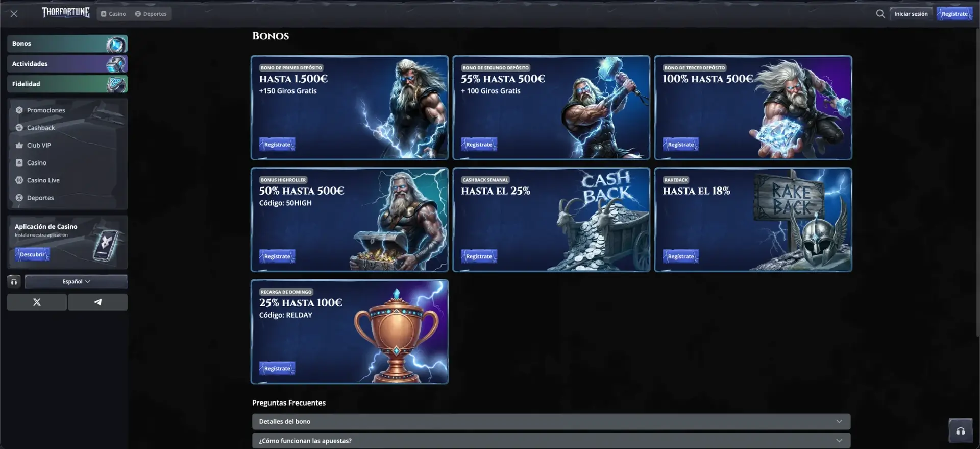Image resolution: width=980 pixels, height=449 pixels.
Task: Select the Actividades sidebar section
Action: click(67, 64)
